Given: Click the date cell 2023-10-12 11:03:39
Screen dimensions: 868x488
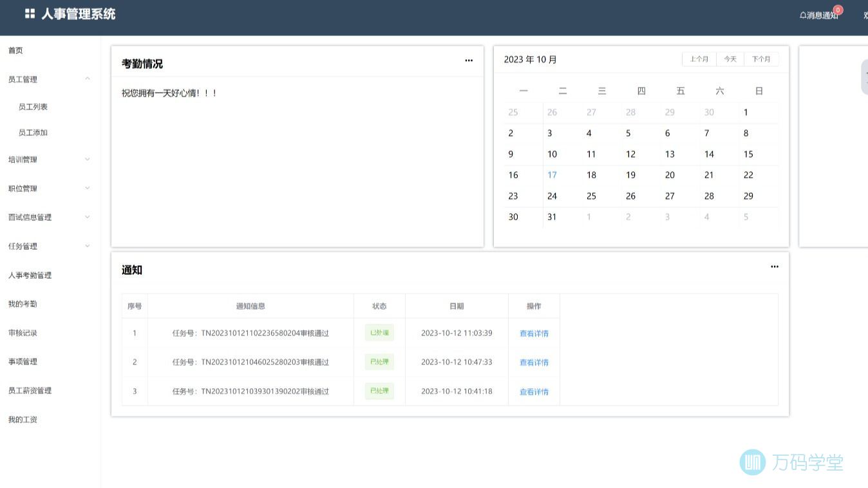Looking at the screenshot, I should click(x=457, y=333).
